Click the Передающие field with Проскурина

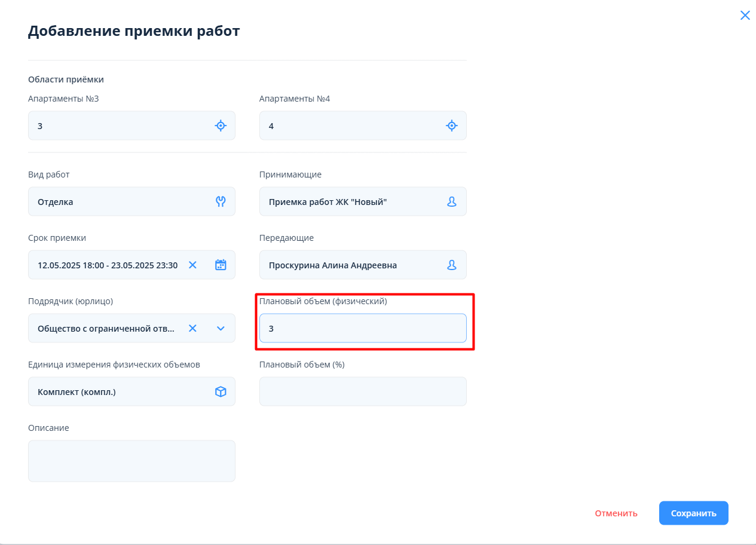[353, 265]
